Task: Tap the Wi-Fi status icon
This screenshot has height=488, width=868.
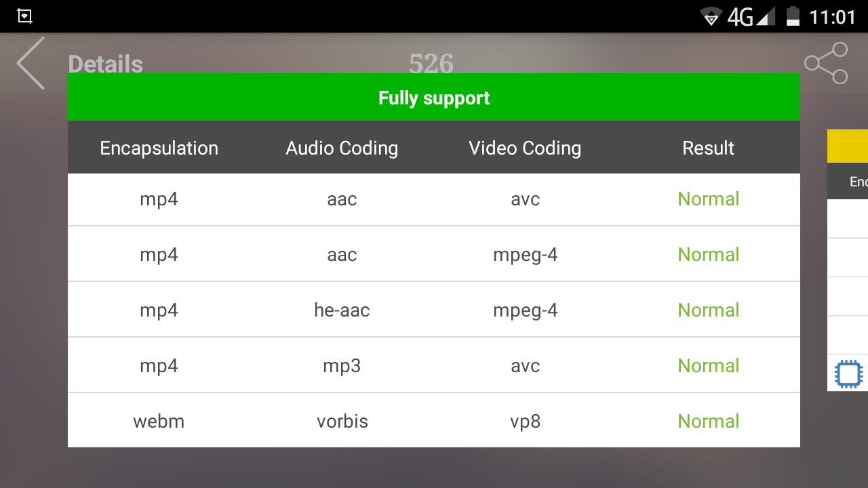Action: click(711, 16)
